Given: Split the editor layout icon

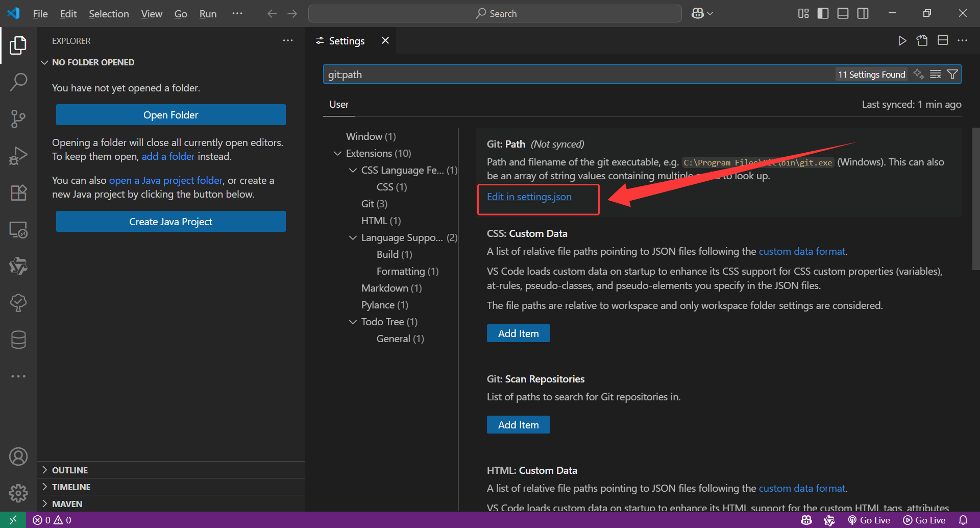Looking at the screenshot, I should (x=943, y=40).
